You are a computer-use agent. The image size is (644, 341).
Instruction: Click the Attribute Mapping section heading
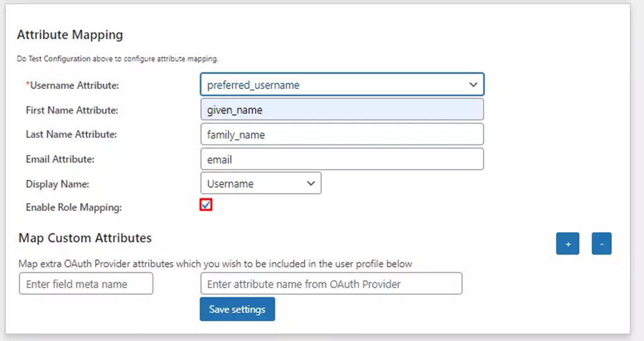click(70, 35)
